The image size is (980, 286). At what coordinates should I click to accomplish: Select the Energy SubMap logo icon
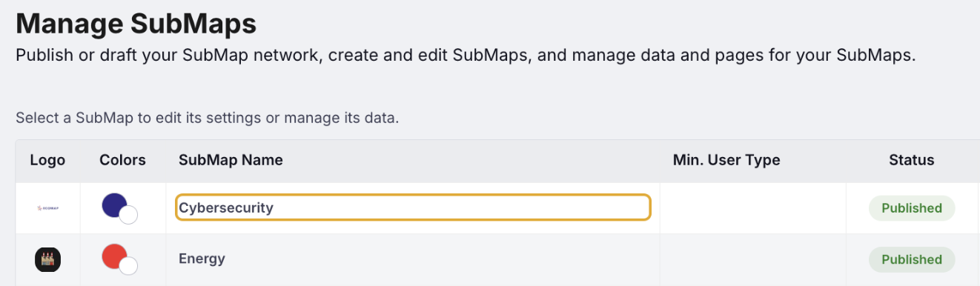[x=47, y=259]
